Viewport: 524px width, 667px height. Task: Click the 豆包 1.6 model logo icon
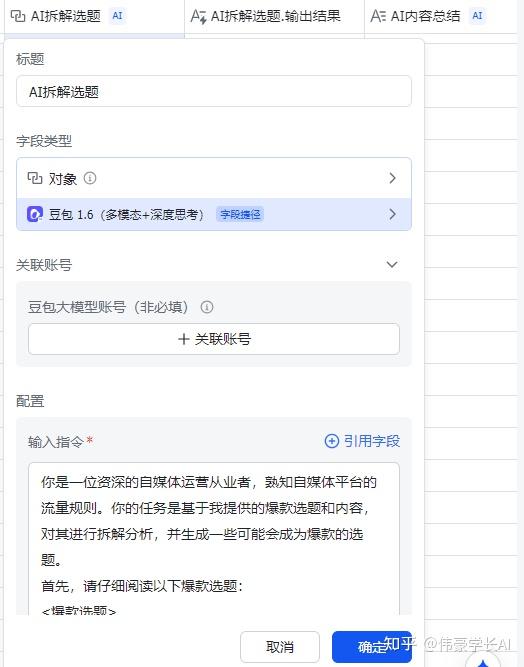(x=35, y=214)
